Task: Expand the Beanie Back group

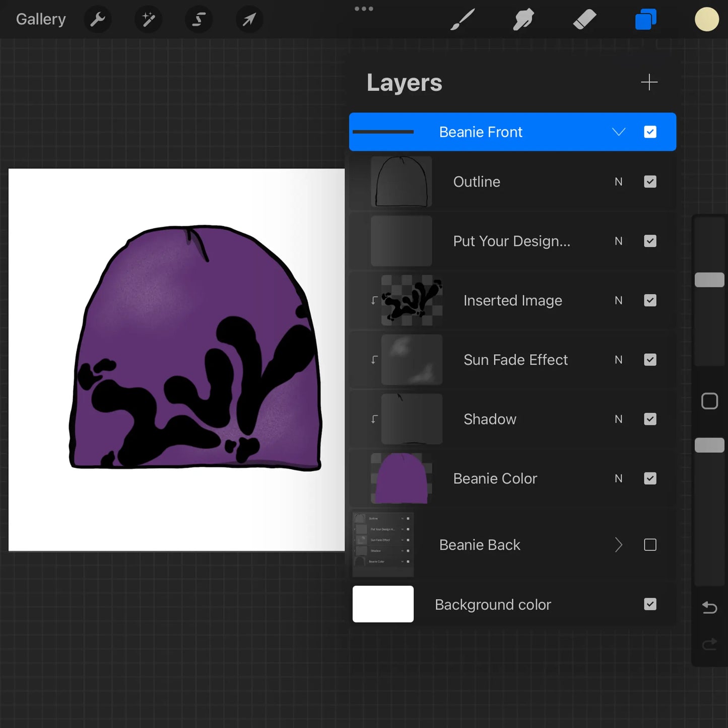Action: pyautogui.click(x=619, y=545)
